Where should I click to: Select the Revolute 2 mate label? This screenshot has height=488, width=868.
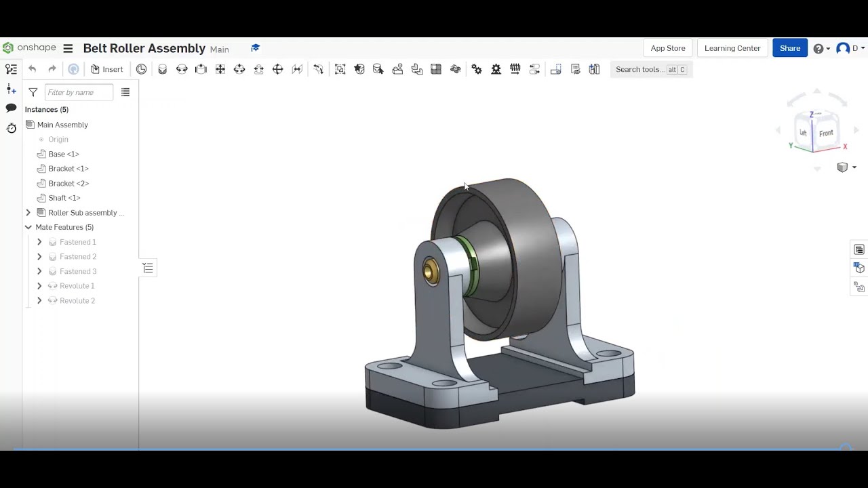(x=77, y=301)
